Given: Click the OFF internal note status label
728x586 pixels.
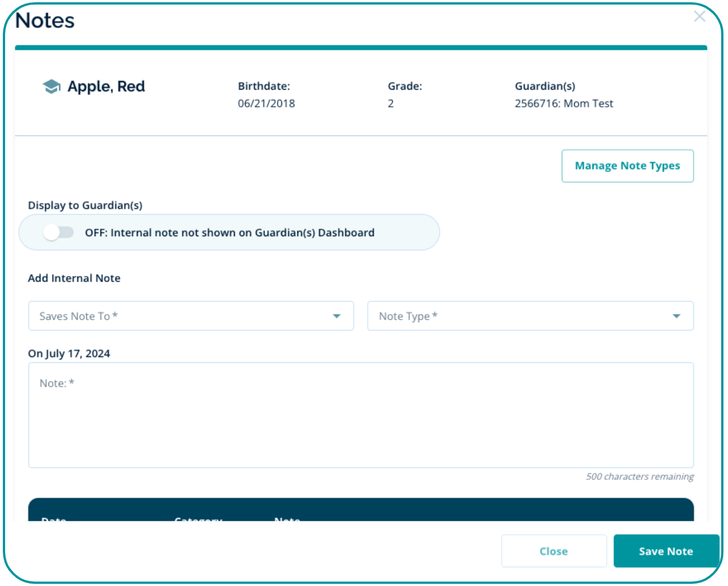Looking at the screenshot, I should click(229, 233).
